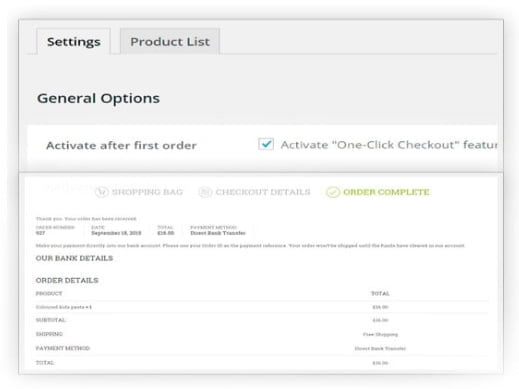
Task: Open the Product List tab
Action: coord(170,42)
